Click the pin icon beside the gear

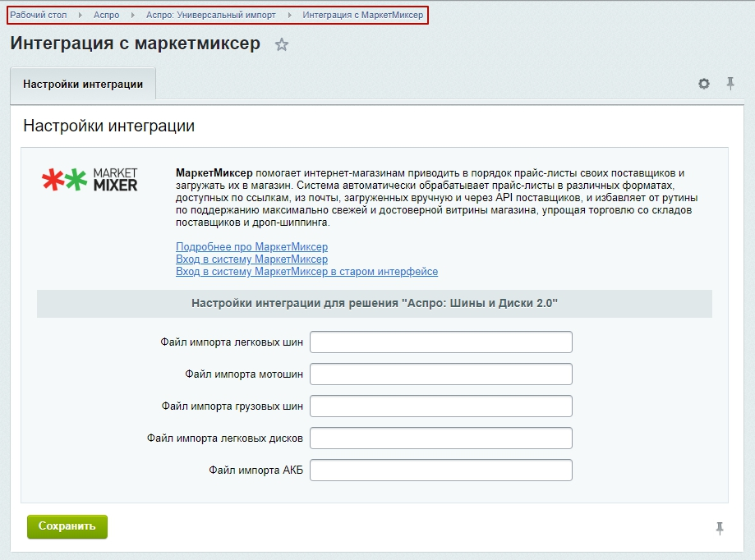(x=730, y=84)
